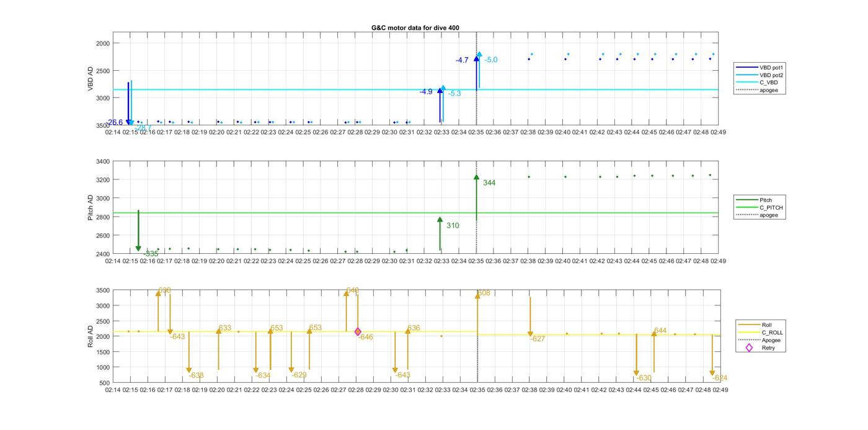Click the title 'G&C motor data for dive 400'
Viewport: 868px width, 430px height.
[415, 28]
